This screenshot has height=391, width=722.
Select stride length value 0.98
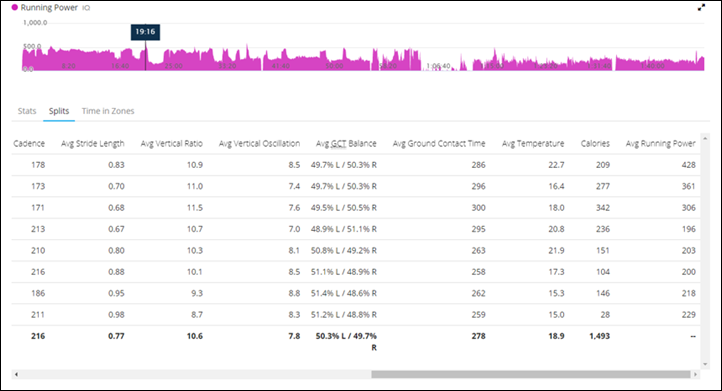tap(116, 315)
